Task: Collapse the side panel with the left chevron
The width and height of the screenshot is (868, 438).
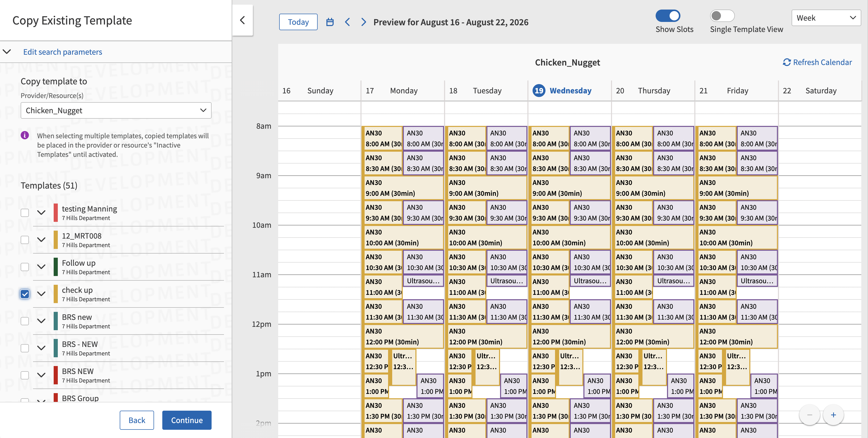Action: click(x=242, y=20)
